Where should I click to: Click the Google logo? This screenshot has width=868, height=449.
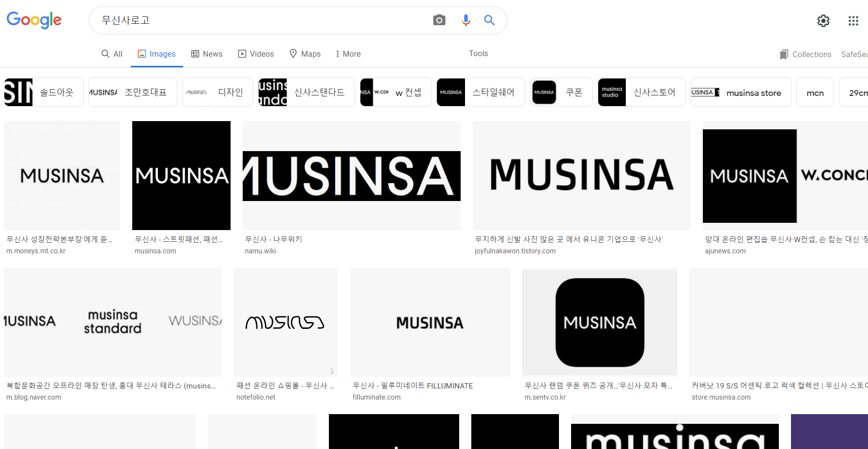(34, 20)
